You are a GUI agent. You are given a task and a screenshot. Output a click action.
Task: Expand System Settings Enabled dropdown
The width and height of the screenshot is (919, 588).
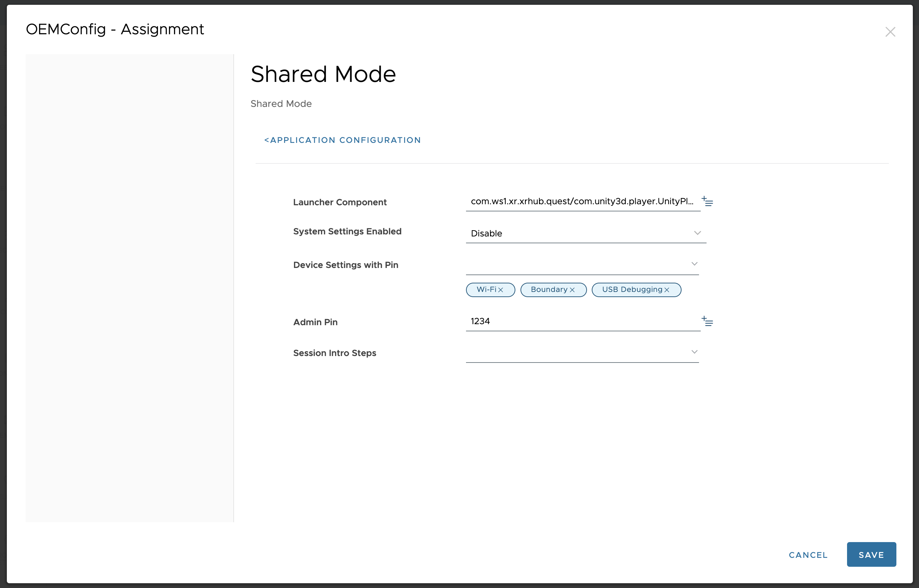[x=697, y=233]
